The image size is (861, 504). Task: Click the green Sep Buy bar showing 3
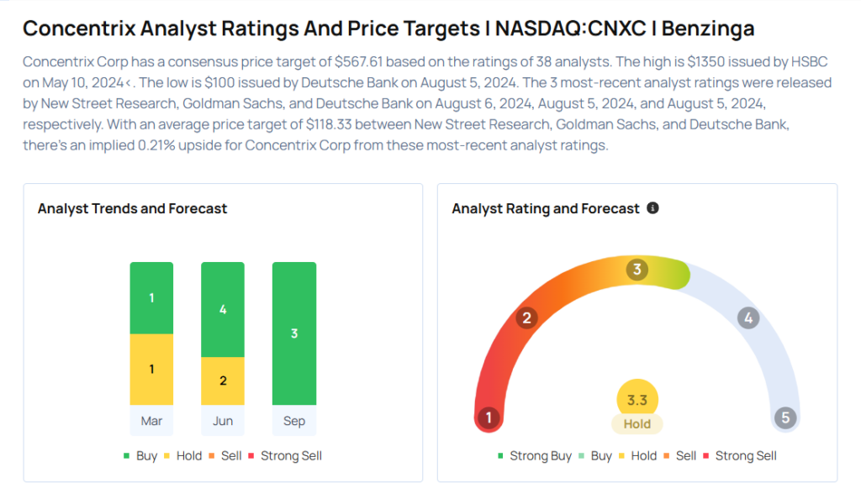(x=294, y=333)
